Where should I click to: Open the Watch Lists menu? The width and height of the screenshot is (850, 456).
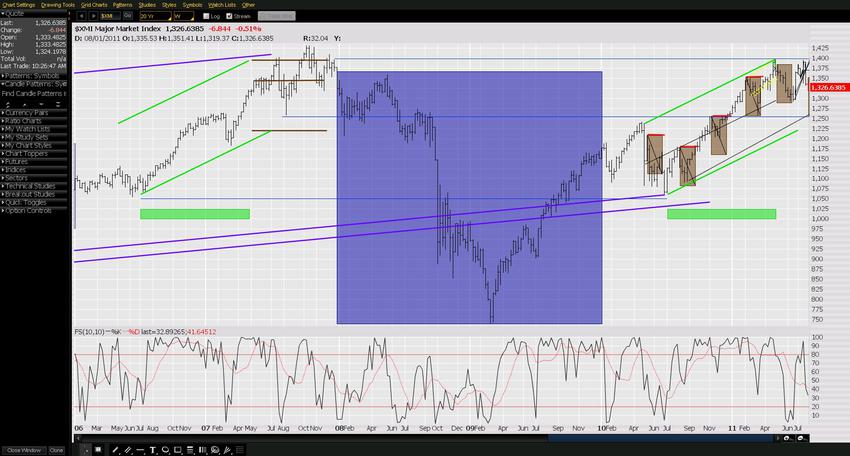pyautogui.click(x=221, y=5)
